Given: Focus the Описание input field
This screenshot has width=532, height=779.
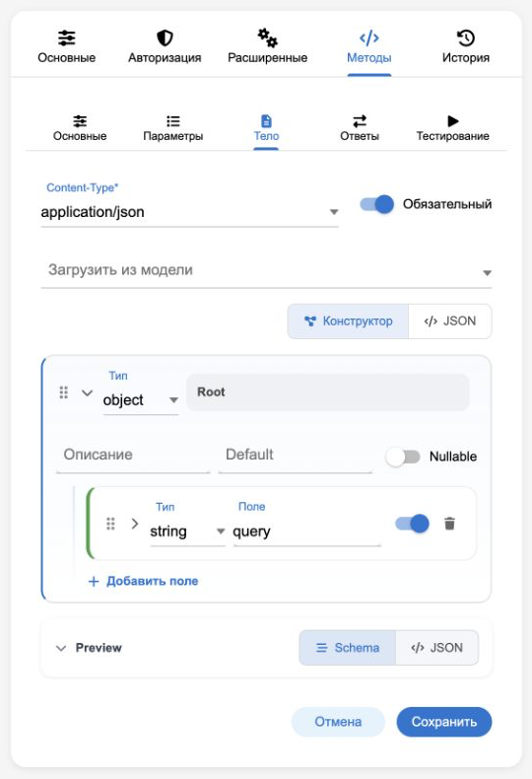Looking at the screenshot, I should point(133,455).
